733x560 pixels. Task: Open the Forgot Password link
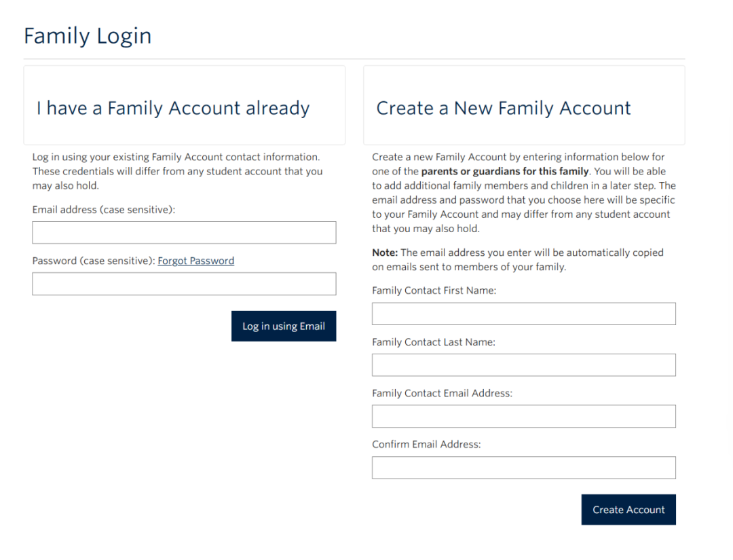pyautogui.click(x=195, y=261)
